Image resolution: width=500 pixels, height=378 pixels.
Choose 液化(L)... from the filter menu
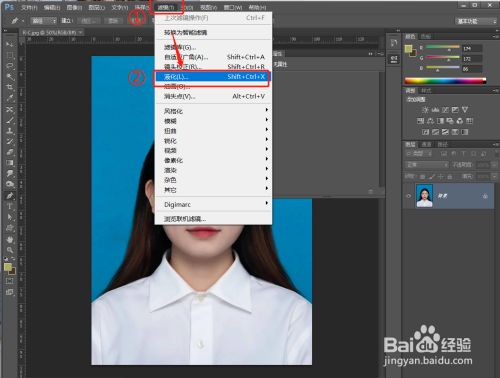213,77
